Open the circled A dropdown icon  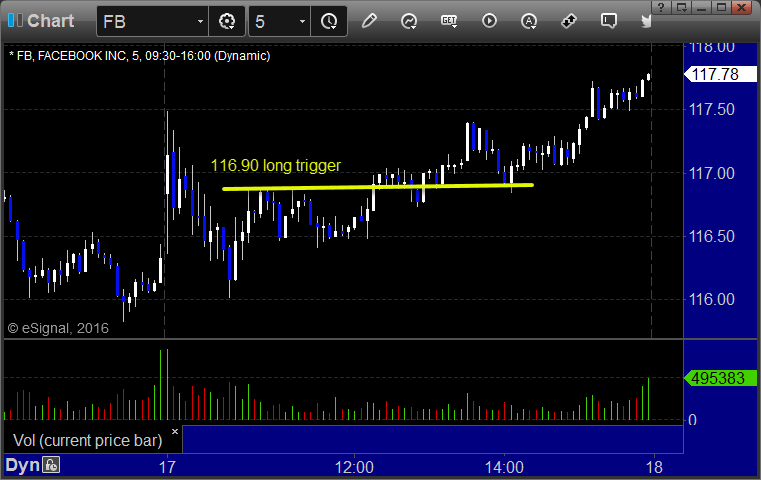tap(529, 21)
